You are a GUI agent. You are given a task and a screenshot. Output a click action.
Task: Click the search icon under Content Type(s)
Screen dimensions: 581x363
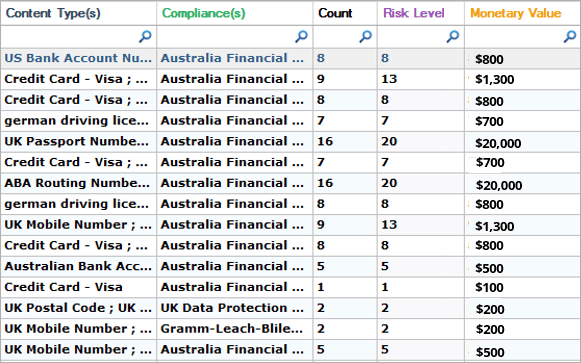[x=145, y=36]
